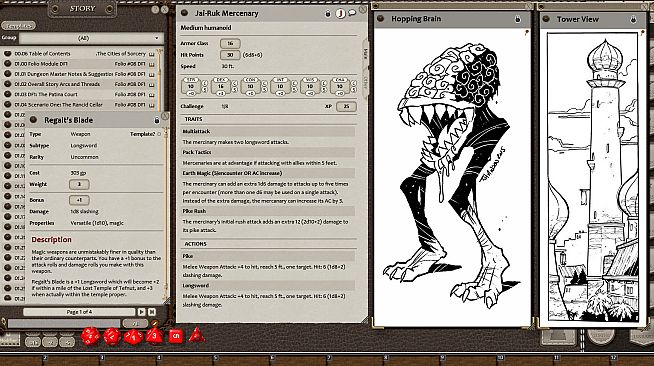The height and width of the screenshot is (366, 654).
Task: Roll the red d8 die showing 3
Action: (154, 336)
